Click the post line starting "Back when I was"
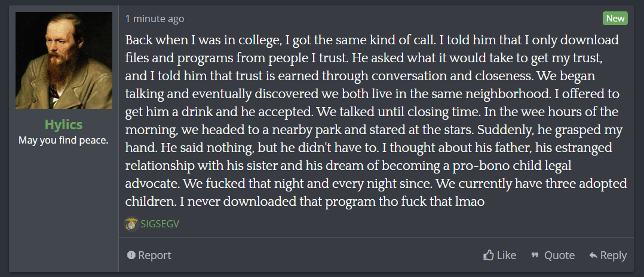This screenshot has width=644, height=277. [x=372, y=40]
